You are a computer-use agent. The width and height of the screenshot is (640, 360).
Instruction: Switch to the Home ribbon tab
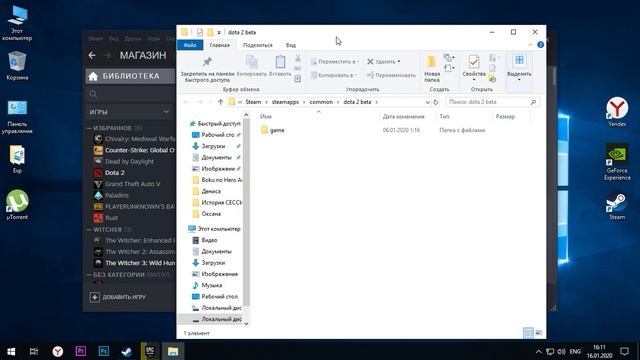[x=220, y=45]
